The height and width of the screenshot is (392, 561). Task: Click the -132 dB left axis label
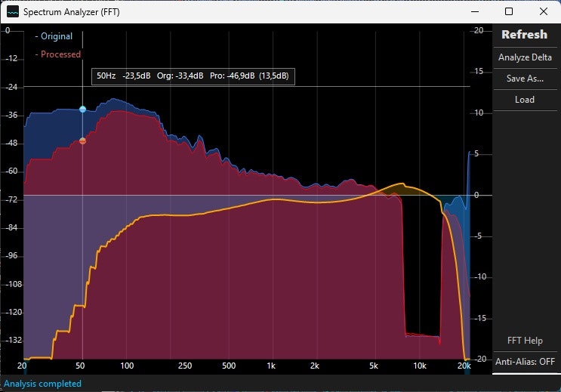(14, 340)
